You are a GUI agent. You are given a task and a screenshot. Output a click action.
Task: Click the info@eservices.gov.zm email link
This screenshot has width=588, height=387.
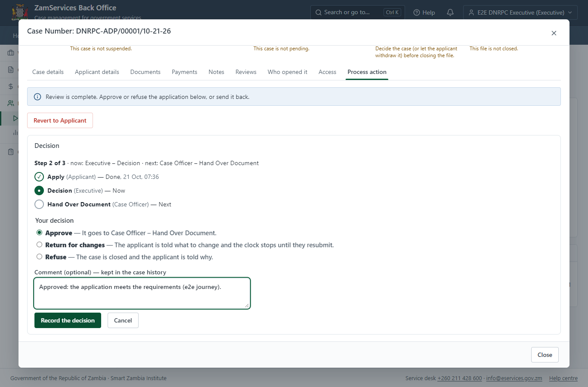(514, 378)
